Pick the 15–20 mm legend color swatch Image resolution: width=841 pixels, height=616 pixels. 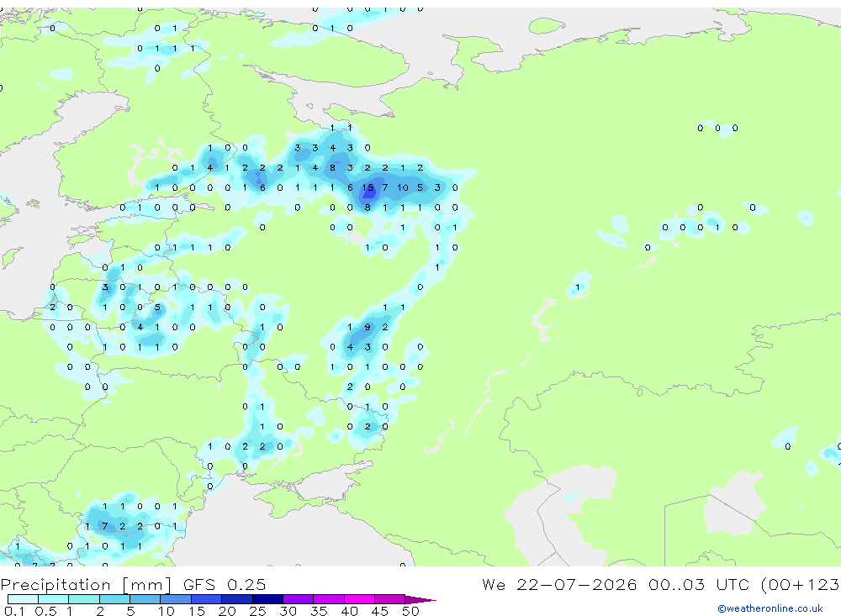[207, 599]
